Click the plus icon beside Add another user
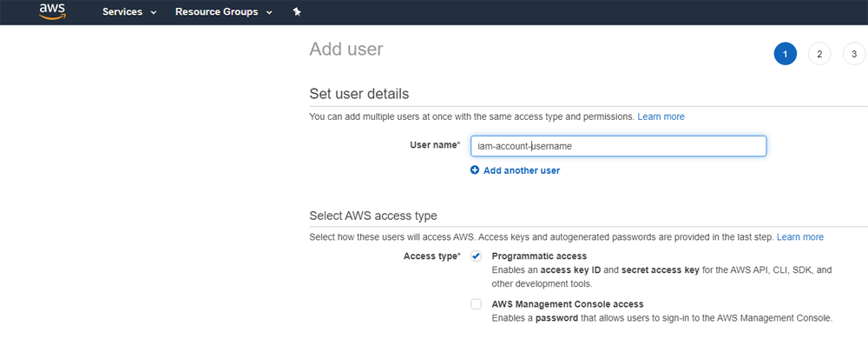The height and width of the screenshot is (339, 868). click(x=475, y=170)
